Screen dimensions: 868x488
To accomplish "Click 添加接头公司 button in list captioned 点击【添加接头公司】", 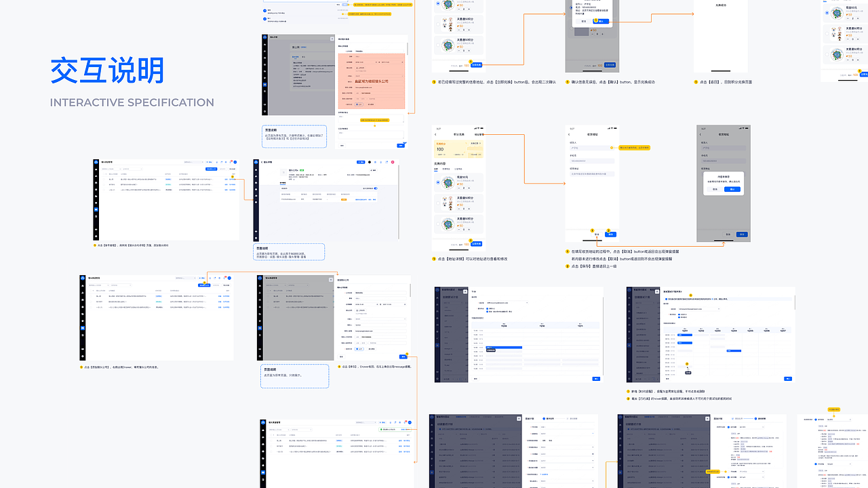I will click(204, 285).
